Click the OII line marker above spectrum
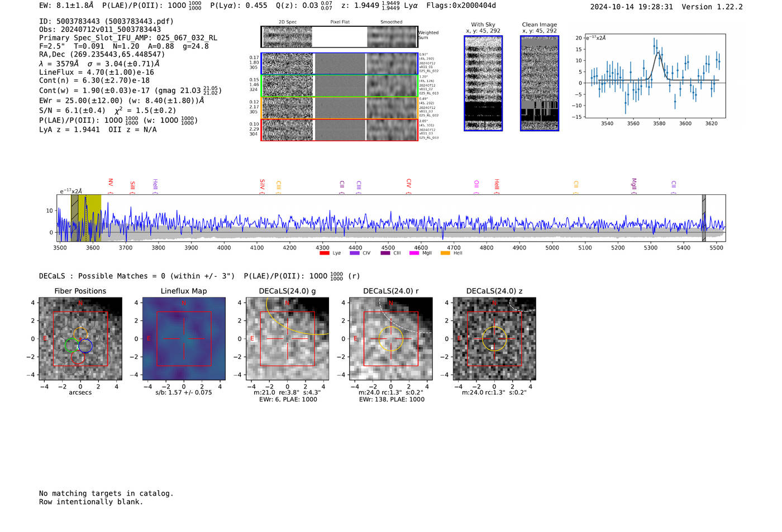This screenshot has height=532, width=782. tap(476, 186)
